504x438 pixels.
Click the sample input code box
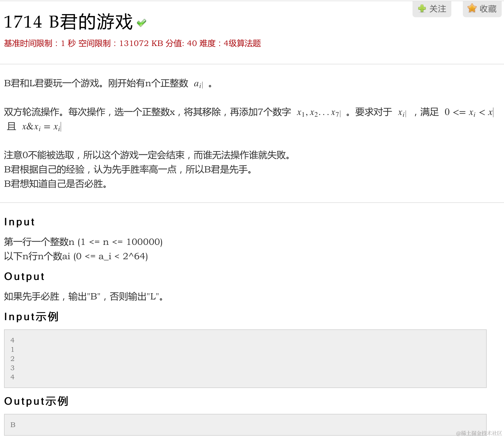tap(245, 359)
